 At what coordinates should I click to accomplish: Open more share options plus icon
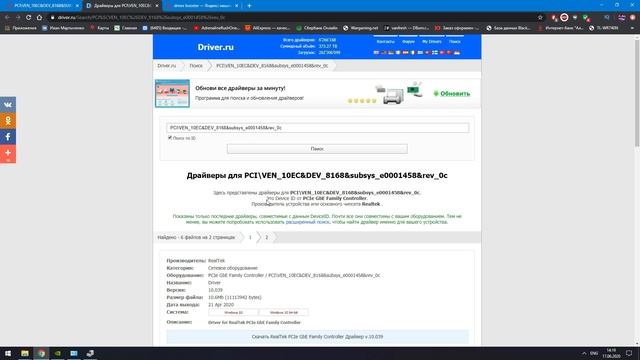8,153
